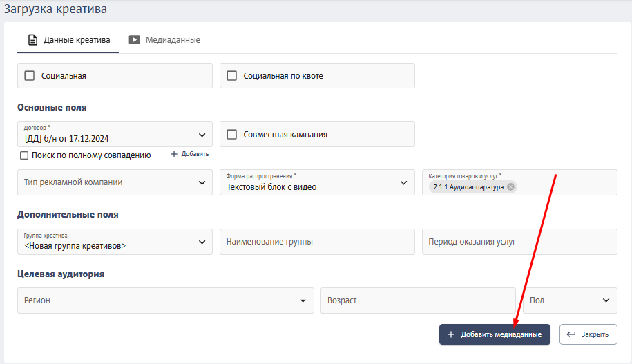Screen dimensions: 632x364
Task: Expand the Группа креатива selector
Action: tap(115, 242)
